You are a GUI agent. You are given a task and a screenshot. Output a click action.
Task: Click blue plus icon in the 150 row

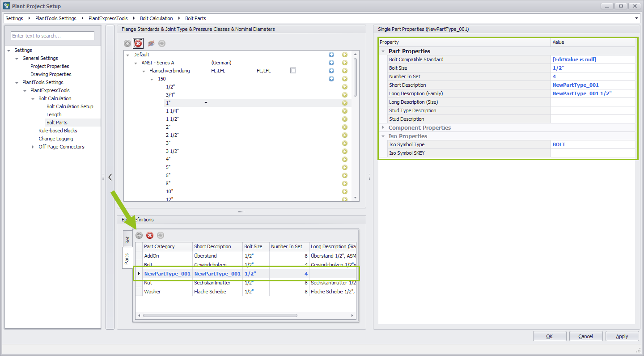click(x=331, y=79)
